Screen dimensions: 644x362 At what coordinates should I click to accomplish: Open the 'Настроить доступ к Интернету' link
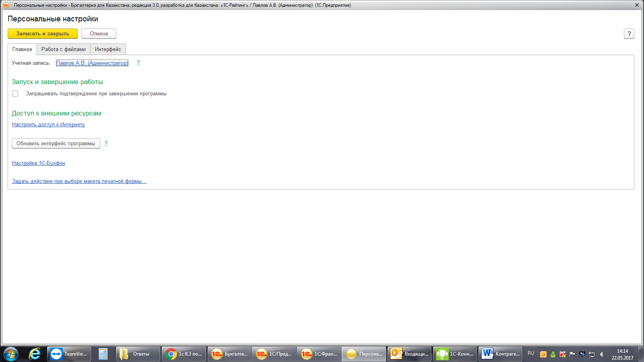click(48, 125)
